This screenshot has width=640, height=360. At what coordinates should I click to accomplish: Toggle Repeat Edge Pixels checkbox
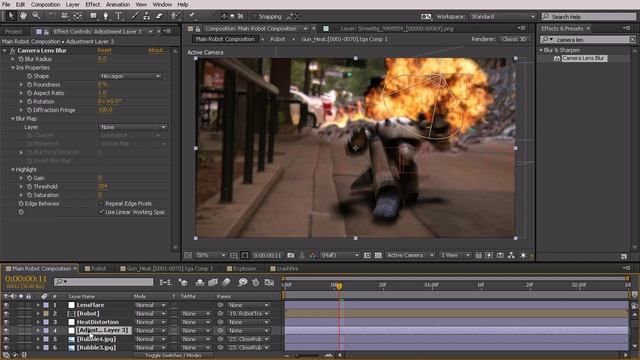coord(101,203)
